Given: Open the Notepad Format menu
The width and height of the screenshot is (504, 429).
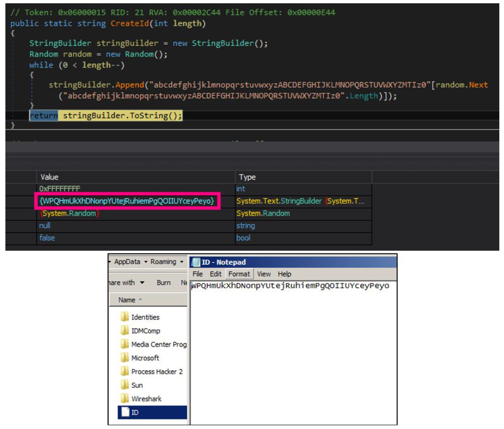Looking at the screenshot, I should click(239, 274).
